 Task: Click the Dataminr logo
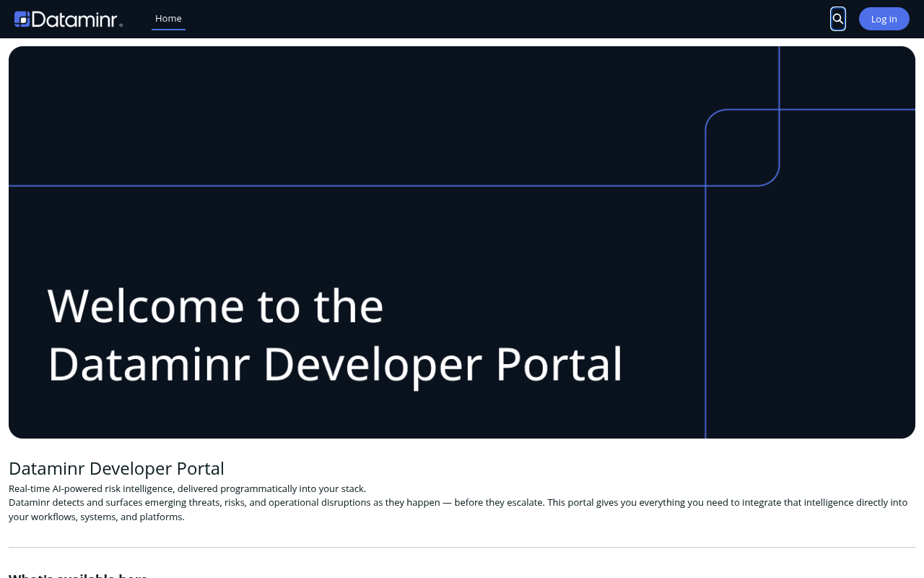[x=69, y=19]
